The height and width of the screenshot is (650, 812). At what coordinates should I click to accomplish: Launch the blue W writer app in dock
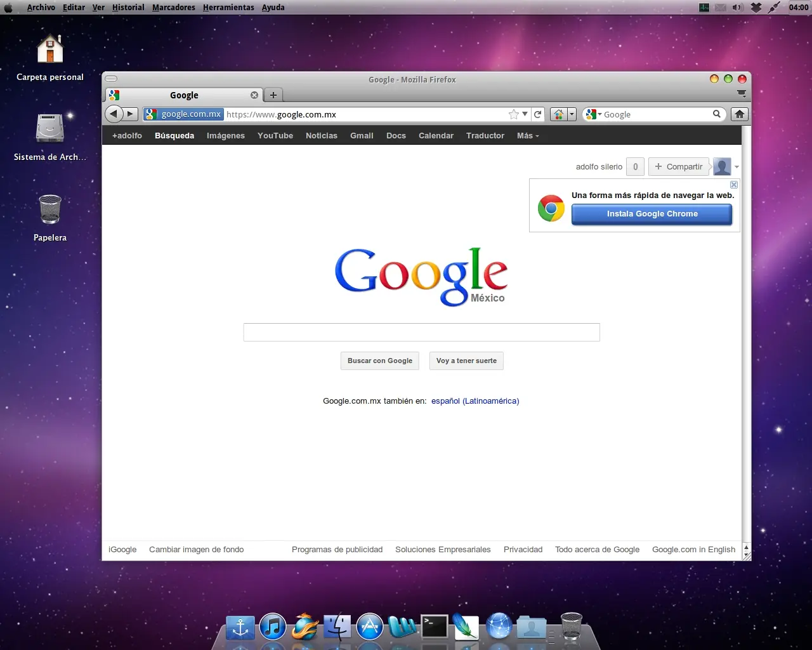402,627
